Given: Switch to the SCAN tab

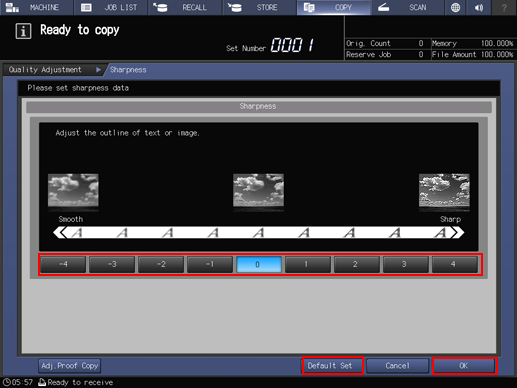Looking at the screenshot, I should [x=407, y=7].
